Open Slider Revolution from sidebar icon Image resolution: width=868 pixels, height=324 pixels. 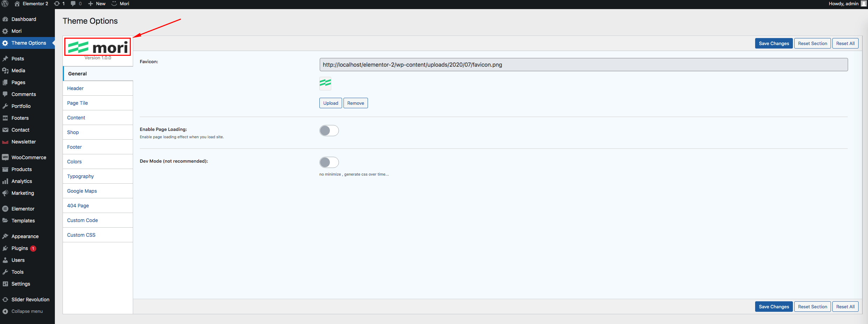(x=5, y=300)
